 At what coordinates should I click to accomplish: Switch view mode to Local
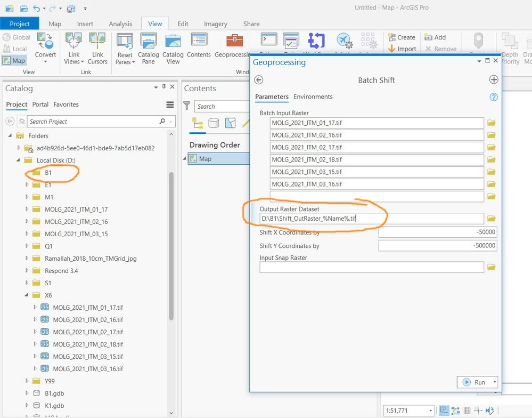(x=15, y=49)
